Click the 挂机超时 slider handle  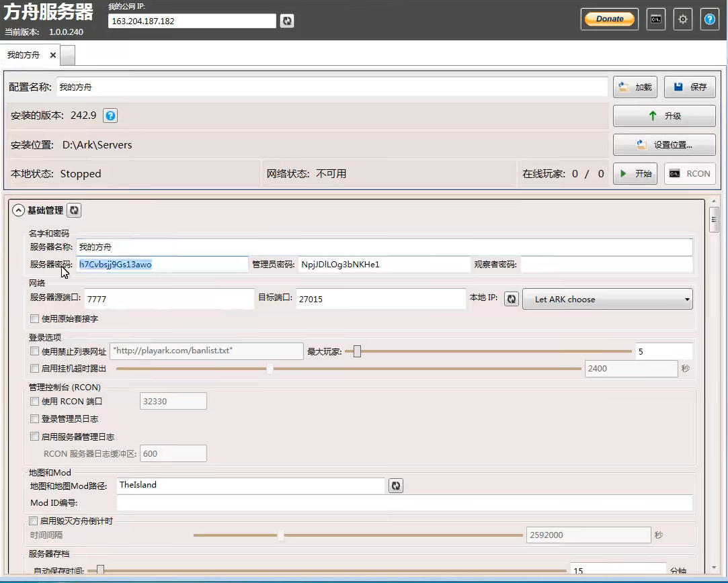pos(270,369)
